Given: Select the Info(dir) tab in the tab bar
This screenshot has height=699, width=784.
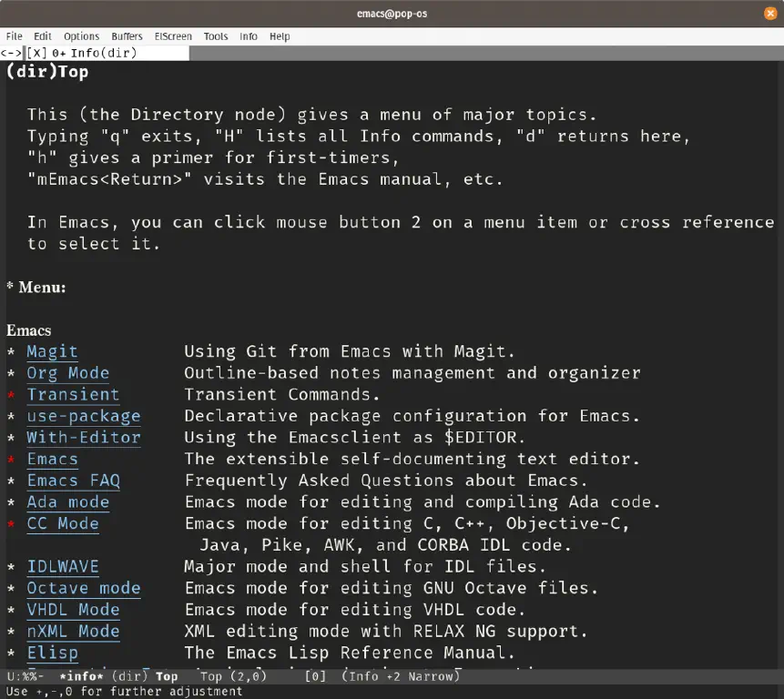Looking at the screenshot, I should pos(105,53).
